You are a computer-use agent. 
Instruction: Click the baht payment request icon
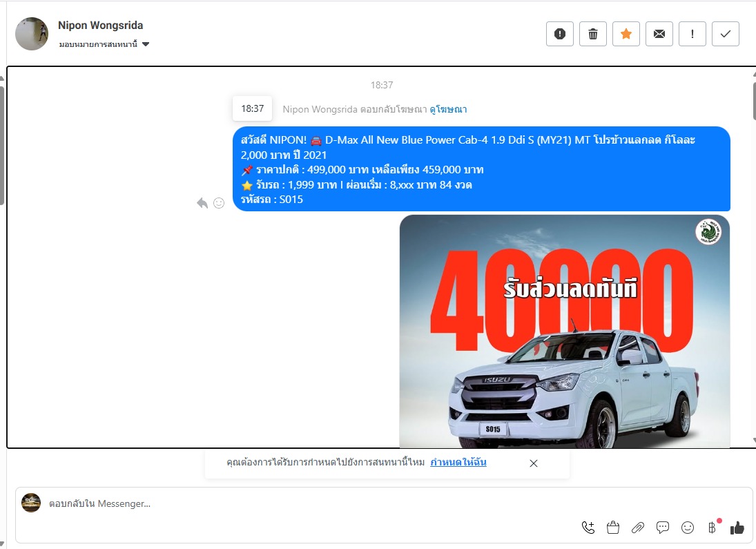(x=712, y=528)
